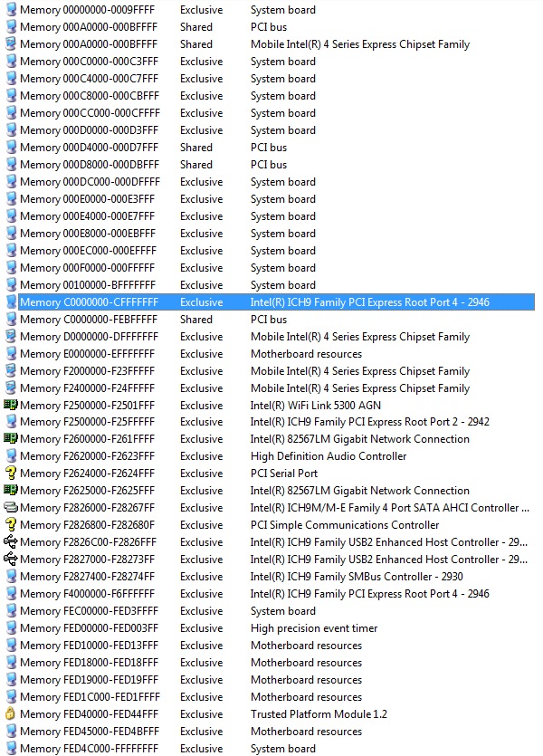Select the Memory FED1C000-FED1FFFF entry
Screen dimensions: 543x756
click(270, 696)
